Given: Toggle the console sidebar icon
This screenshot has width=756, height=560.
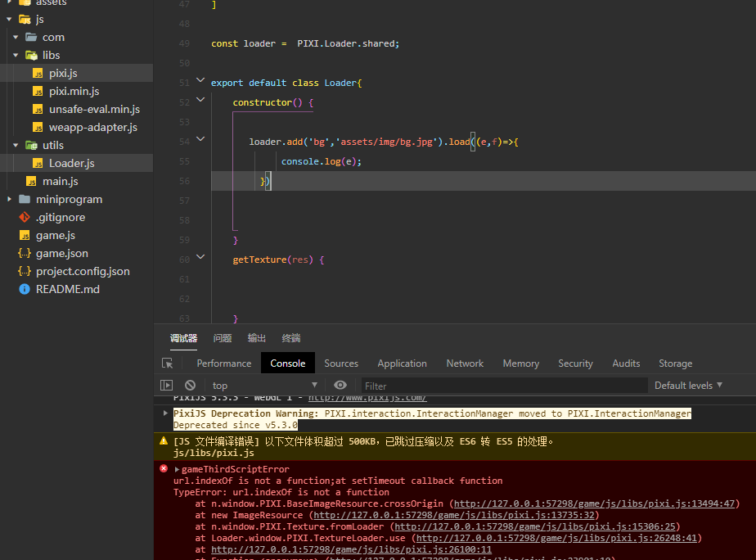Looking at the screenshot, I should click(166, 386).
